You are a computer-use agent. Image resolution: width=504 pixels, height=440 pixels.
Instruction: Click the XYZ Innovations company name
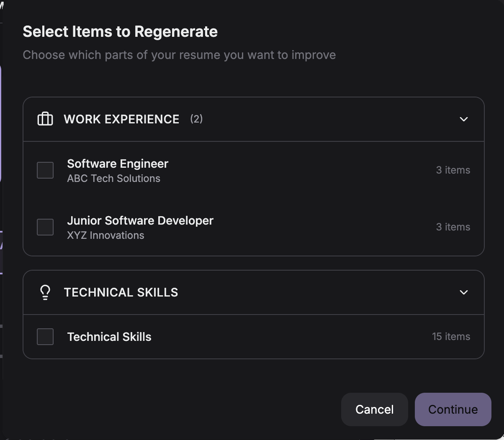click(105, 235)
